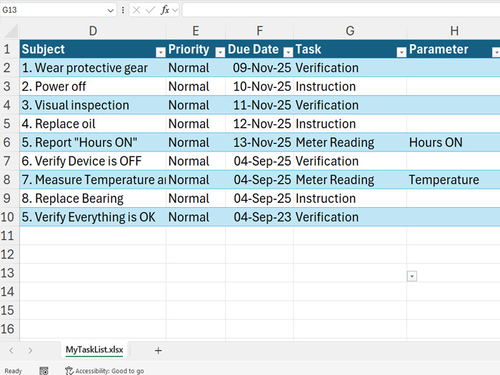Image resolution: width=500 pixels, height=375 pixels.
Task: Select column F header
Action: coord(260,31)
